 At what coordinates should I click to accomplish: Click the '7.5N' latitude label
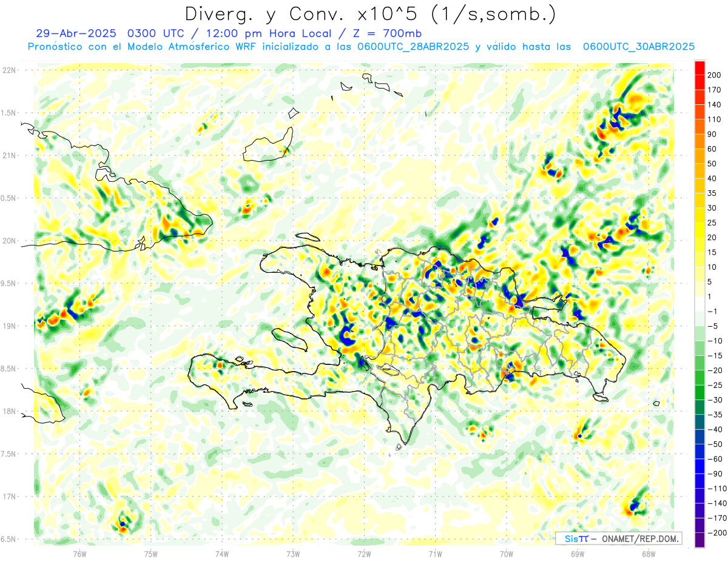pyautogui.click(x=8, y=453)
